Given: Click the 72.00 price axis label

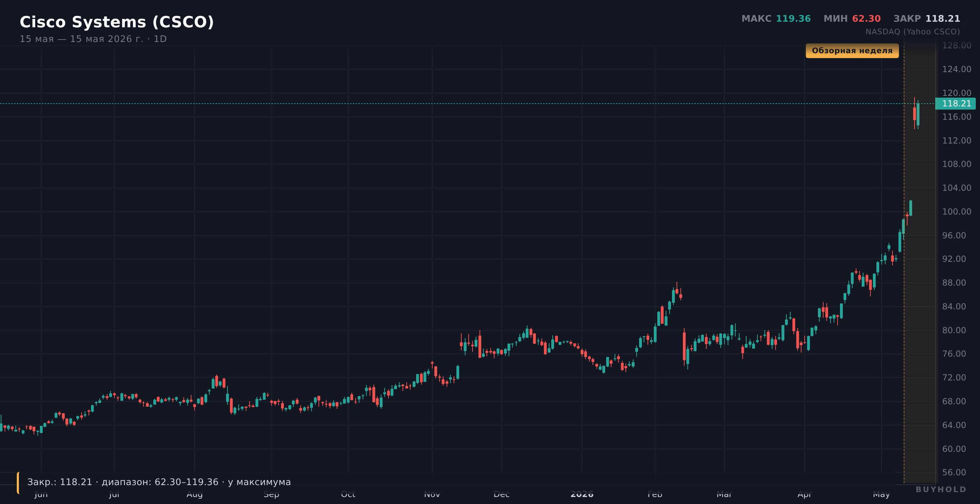Looking at the screenshot, I should click(954, 378).
